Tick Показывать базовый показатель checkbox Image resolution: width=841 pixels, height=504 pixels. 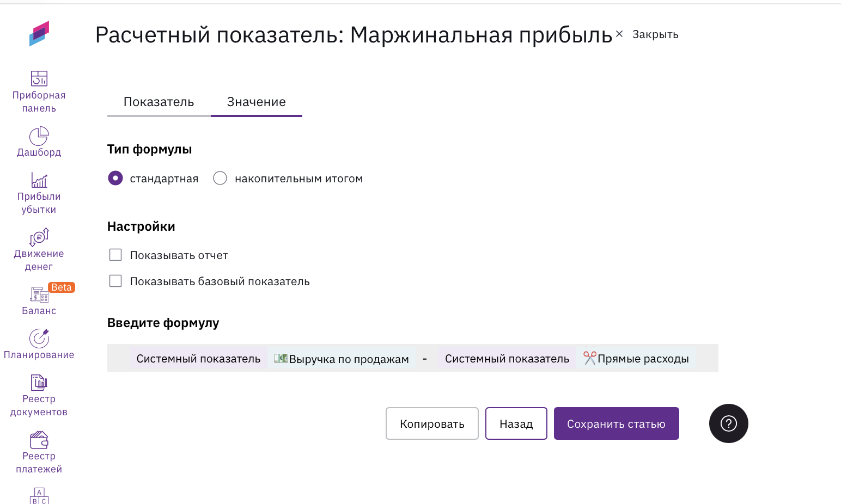(115, 281)
